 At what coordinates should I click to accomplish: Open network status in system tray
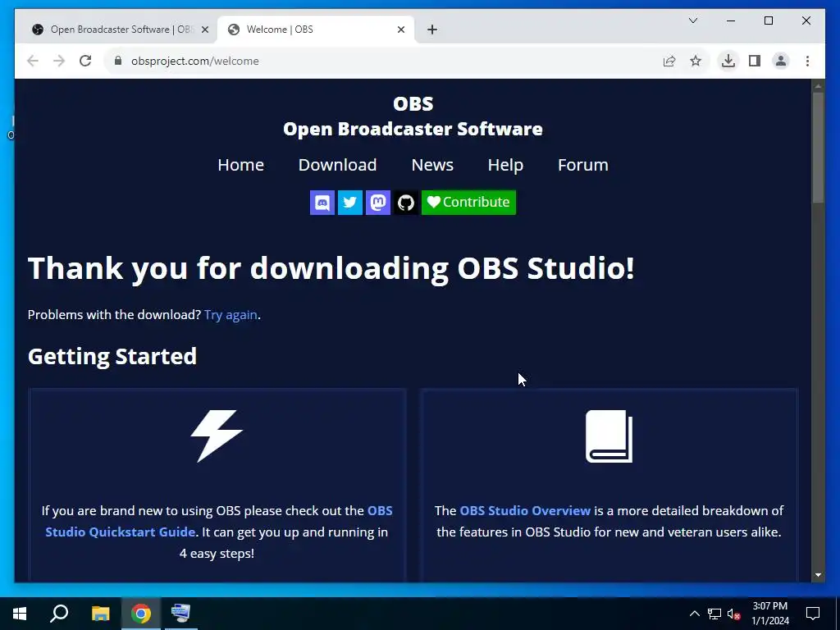click(714, 614)
